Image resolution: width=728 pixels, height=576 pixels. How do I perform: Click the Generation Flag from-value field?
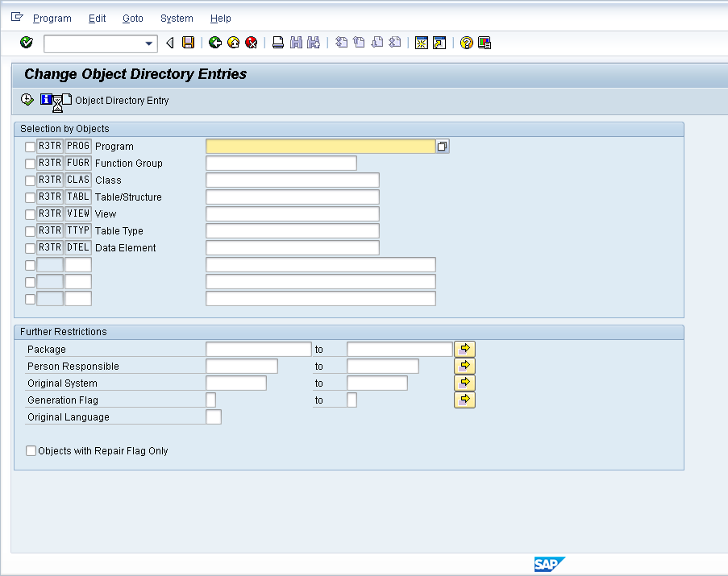210,400
